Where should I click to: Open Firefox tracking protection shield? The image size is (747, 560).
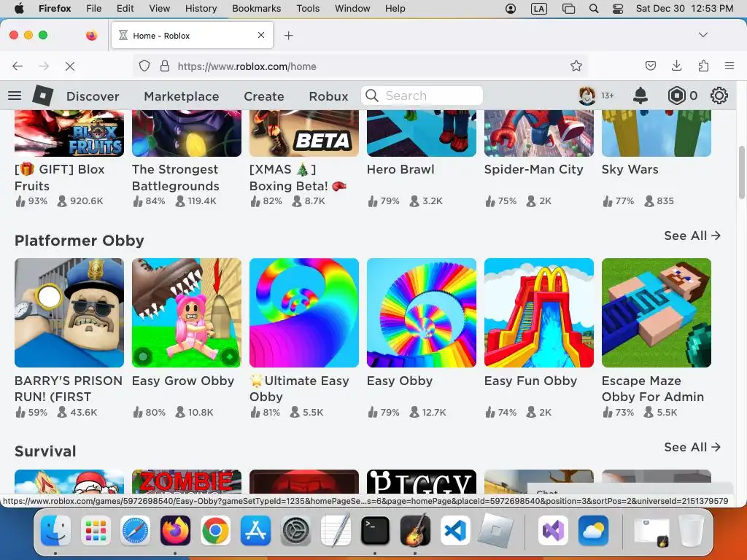point(144,66)
